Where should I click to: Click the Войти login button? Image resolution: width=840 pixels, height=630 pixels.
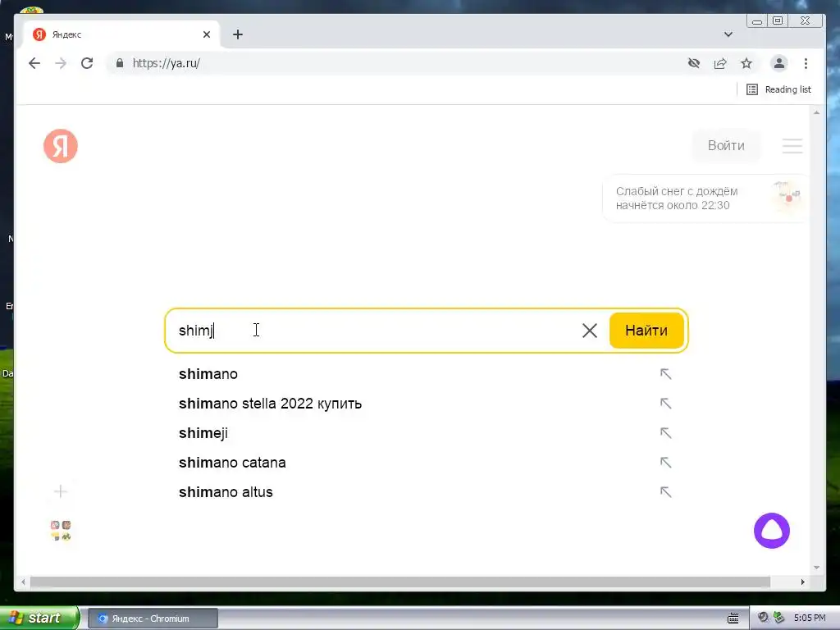click(726, 146)
